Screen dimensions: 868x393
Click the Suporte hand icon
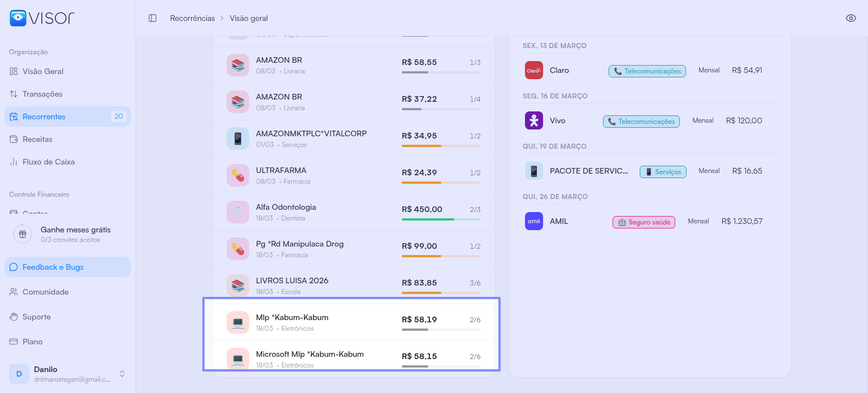coord(14,317)
